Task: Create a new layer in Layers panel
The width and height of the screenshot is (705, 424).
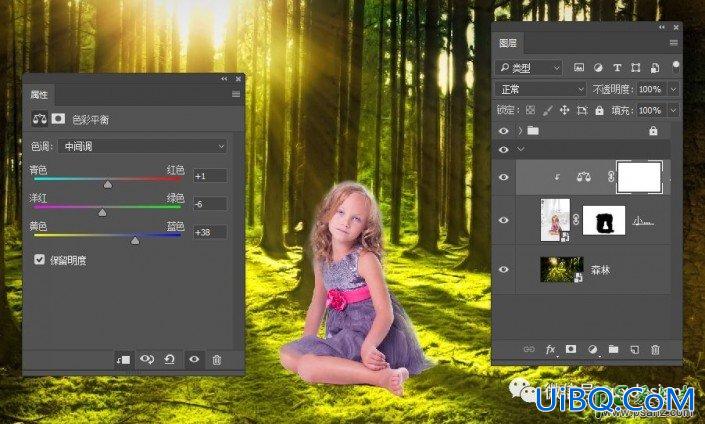Action: [x=634, y=349]
